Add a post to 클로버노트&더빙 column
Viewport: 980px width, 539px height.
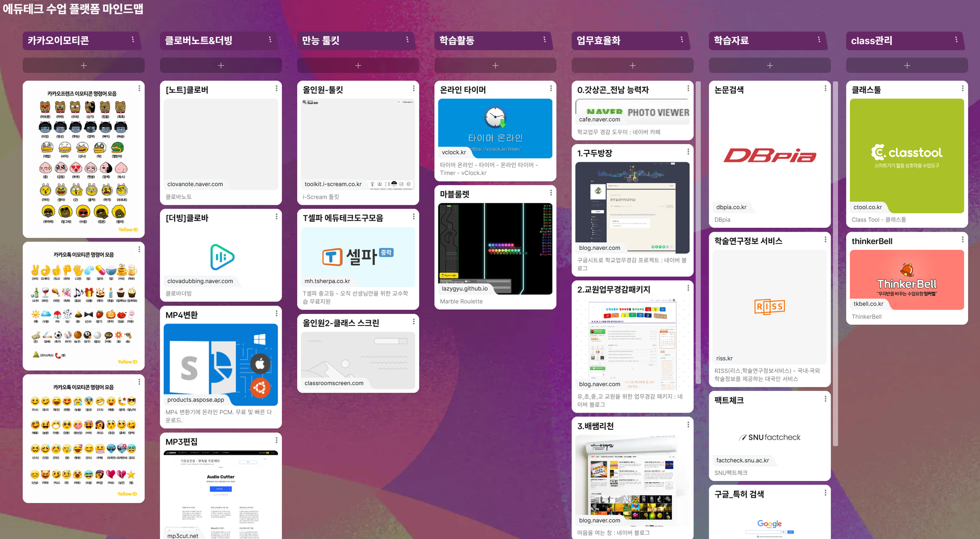pos(221,65)
